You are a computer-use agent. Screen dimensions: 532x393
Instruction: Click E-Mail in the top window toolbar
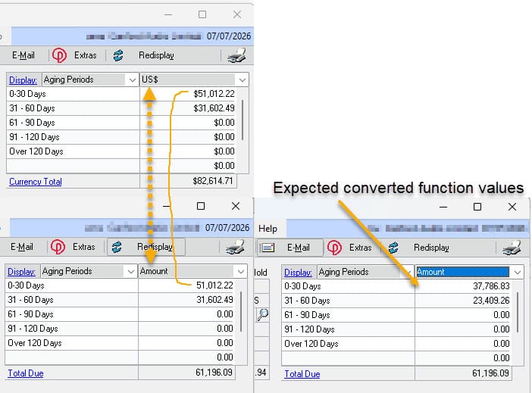(x=23, y=55)
